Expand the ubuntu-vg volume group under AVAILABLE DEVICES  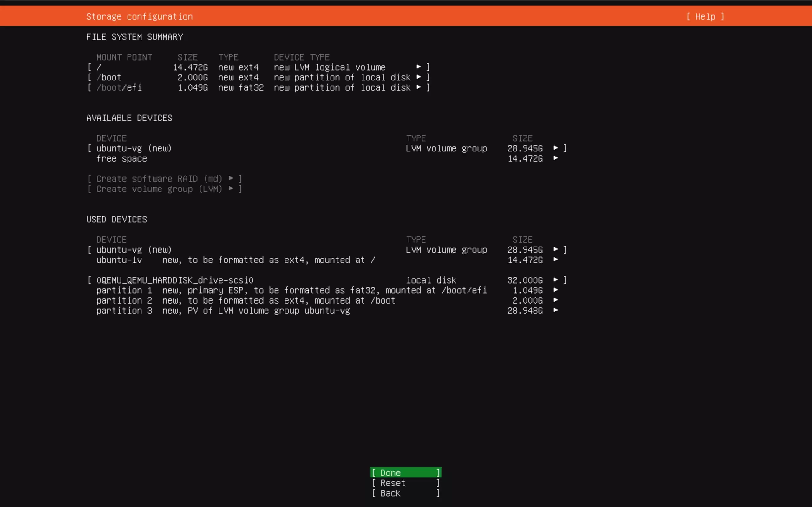(556, 148)
